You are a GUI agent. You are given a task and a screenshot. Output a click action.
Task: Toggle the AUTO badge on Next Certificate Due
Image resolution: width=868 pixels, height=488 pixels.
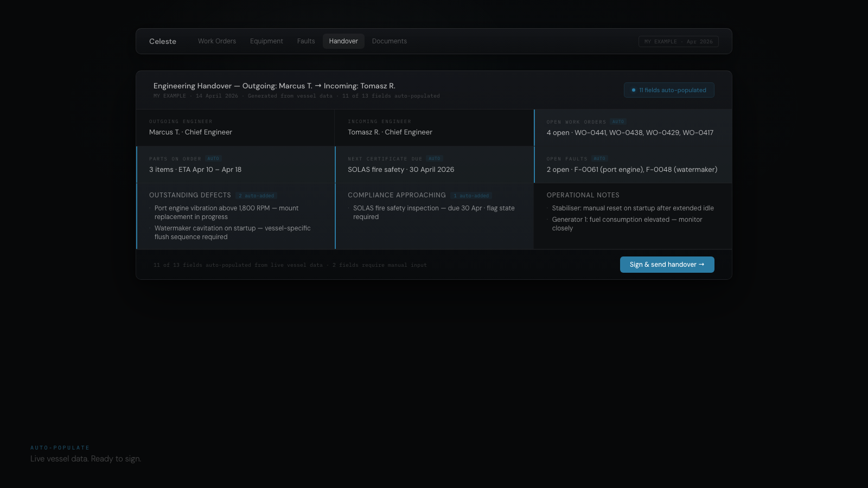pos(435,158)
